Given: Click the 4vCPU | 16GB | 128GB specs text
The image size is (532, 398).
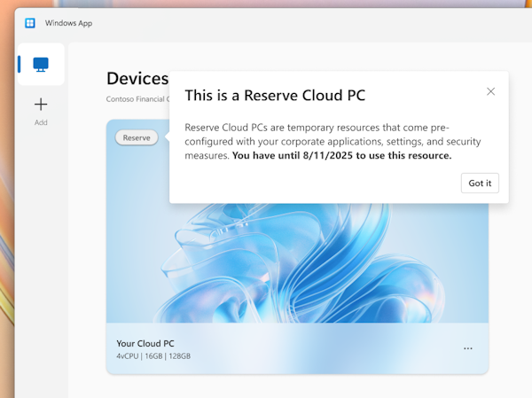Looking at the screenshot, I should point(153,356).
